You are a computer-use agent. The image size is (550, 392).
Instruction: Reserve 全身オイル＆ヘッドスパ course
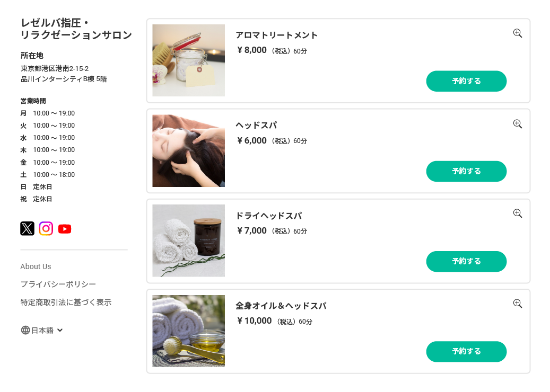[466, 351]
